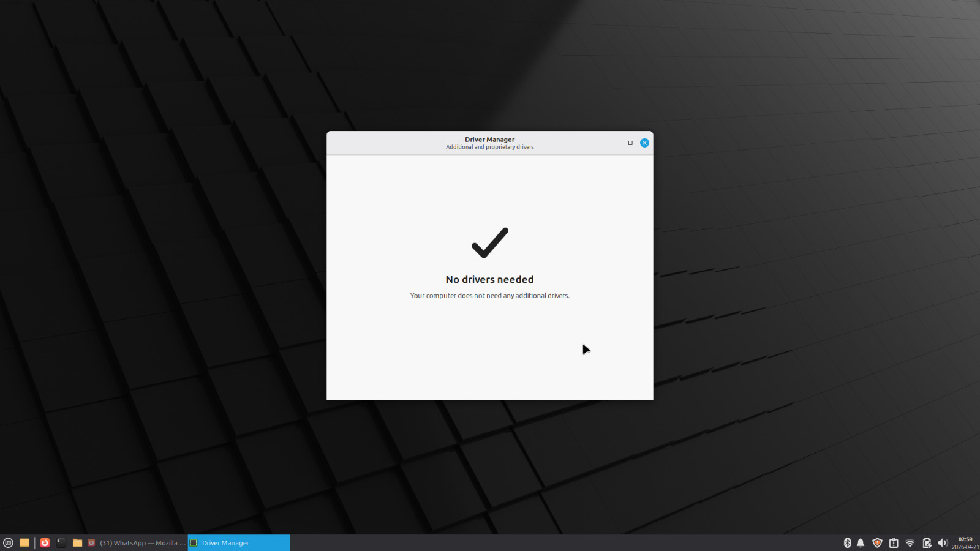Open the battery power tray icon

tap(927, 543)
